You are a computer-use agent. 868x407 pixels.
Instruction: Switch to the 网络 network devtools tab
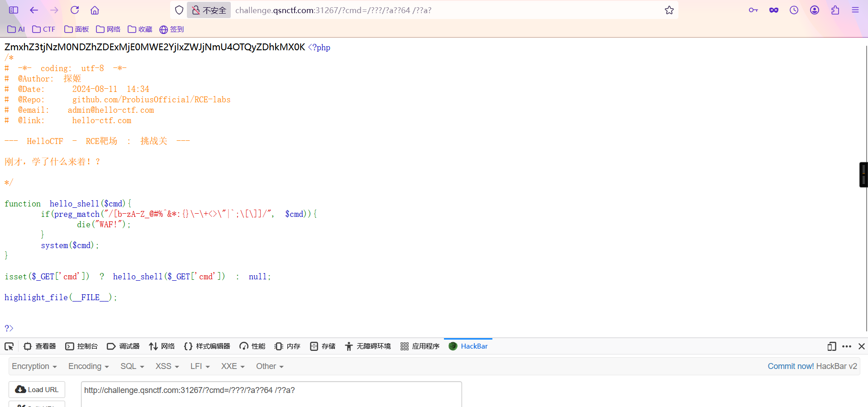pyautogui.click(x=162, y=346)
